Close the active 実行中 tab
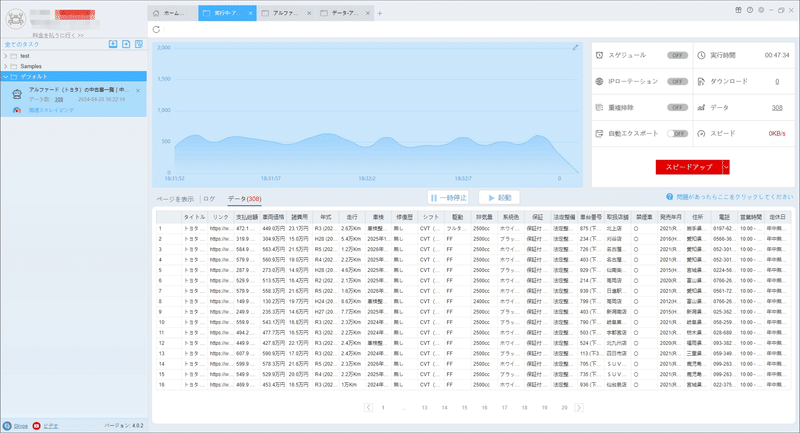Screen dimensions: 800x433 tap(251, 13)
